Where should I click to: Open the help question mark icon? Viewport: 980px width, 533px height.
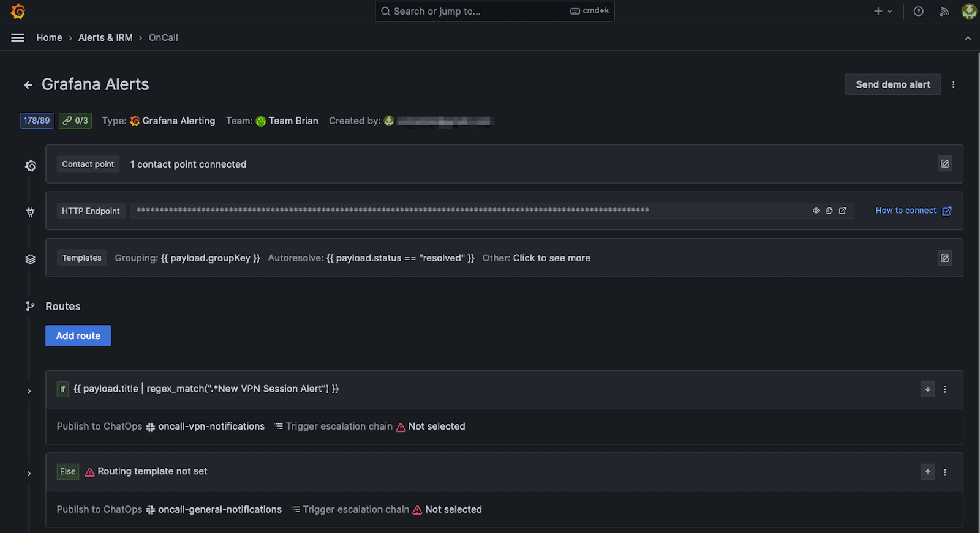[x=918, y=11]
